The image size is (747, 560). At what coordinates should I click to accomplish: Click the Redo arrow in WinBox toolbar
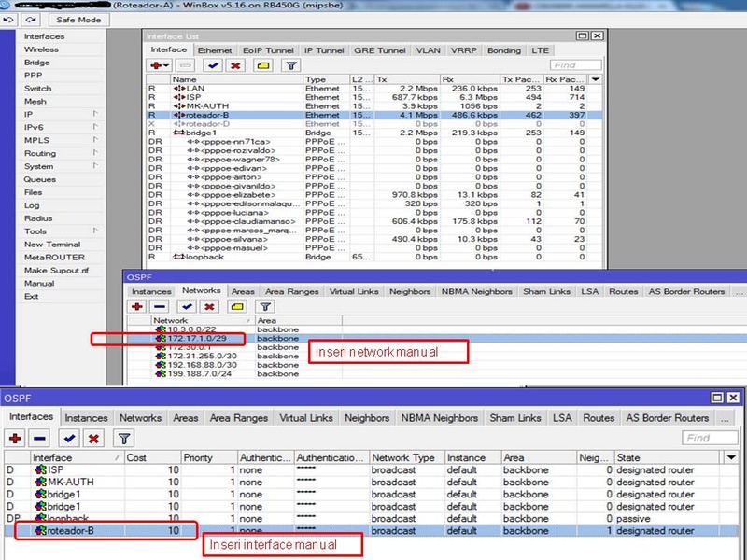(31, 20)
